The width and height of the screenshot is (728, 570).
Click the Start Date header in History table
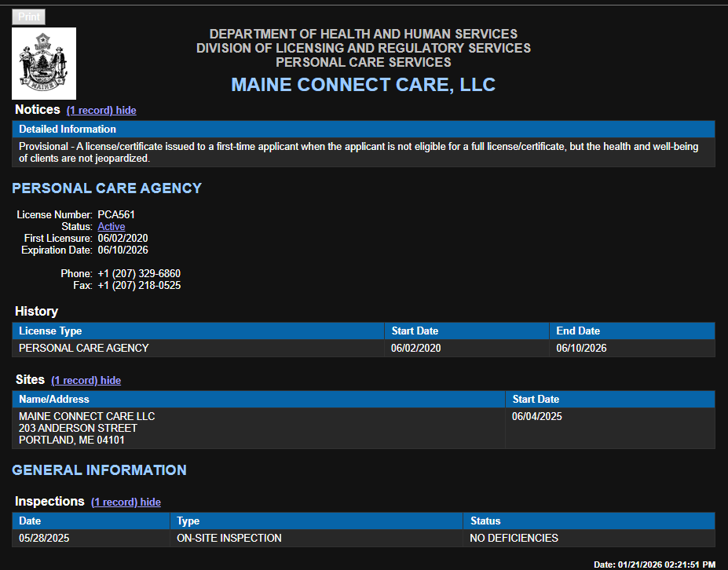(415, 331)
